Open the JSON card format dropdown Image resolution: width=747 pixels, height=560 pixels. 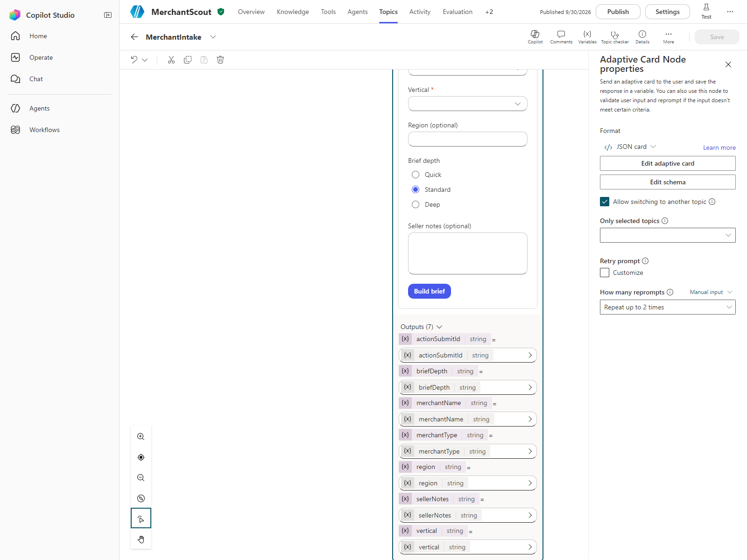point(630,147)
